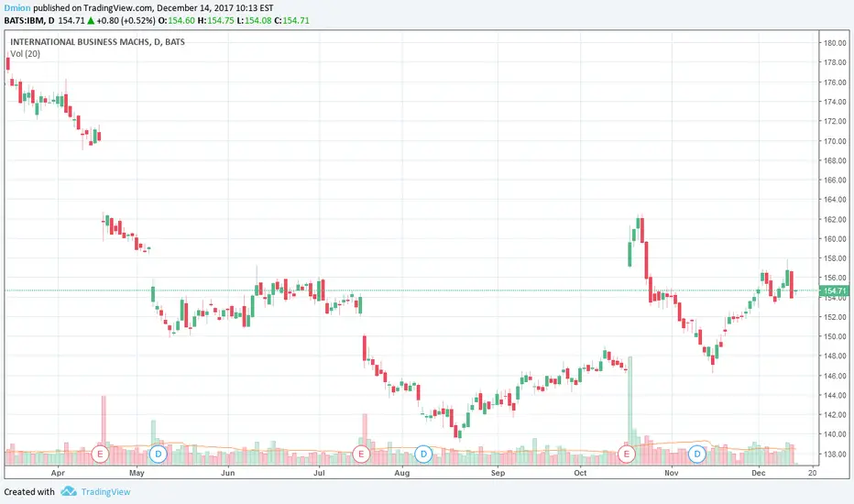Open the August dividend D marker
854x504 pixels.
423,454
